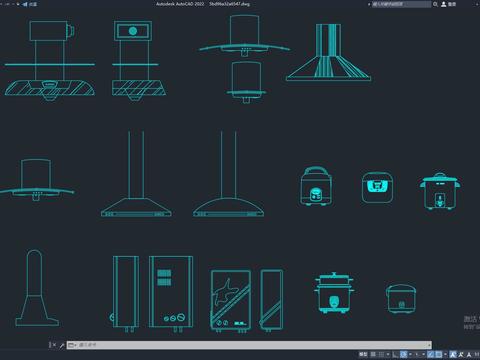
Task: Toggle highlighted annotation objects icon
Action: (453, 354)
